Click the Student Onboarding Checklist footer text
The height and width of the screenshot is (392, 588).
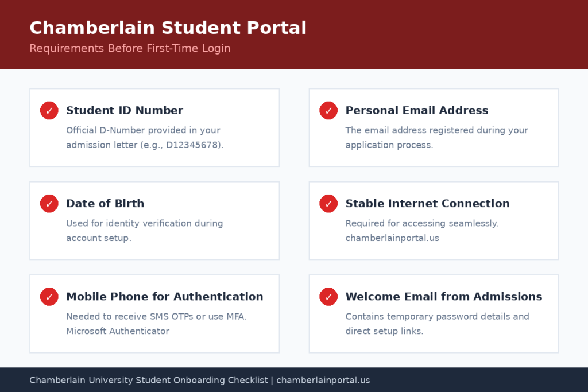(x=149, y=380)
